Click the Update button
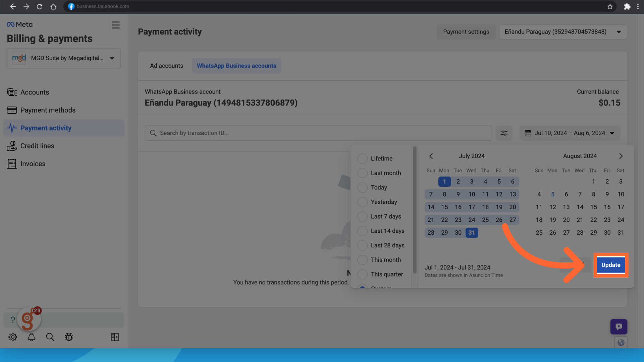This screenshot has height=362, width=644. pyautogui.click(x=610, y=265)
